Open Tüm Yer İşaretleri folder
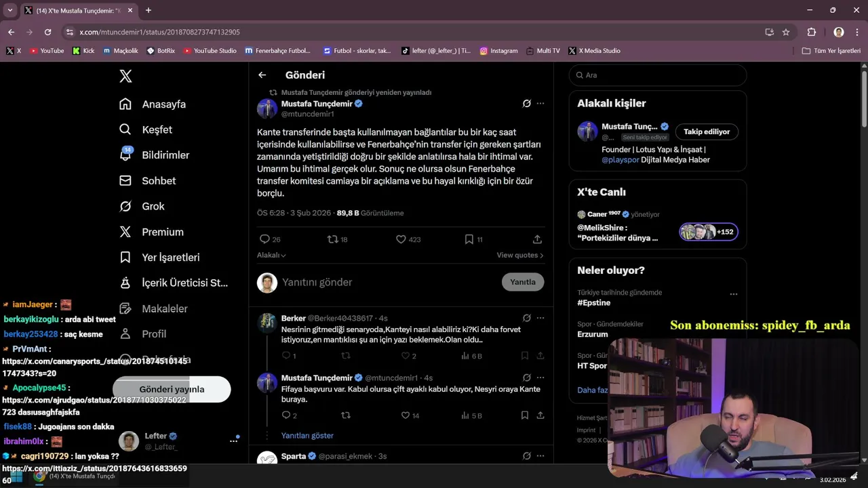The image size is (868, 488). (831, 51)
